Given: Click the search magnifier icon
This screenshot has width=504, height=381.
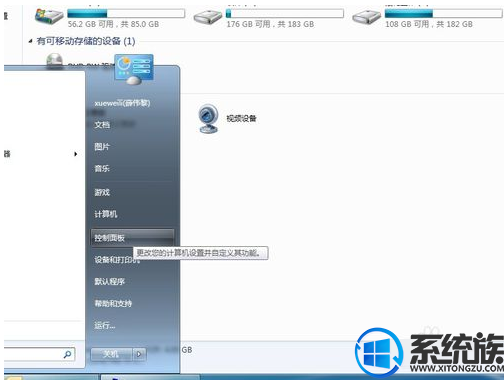Looking at the screenshot, I should (67, 354).
